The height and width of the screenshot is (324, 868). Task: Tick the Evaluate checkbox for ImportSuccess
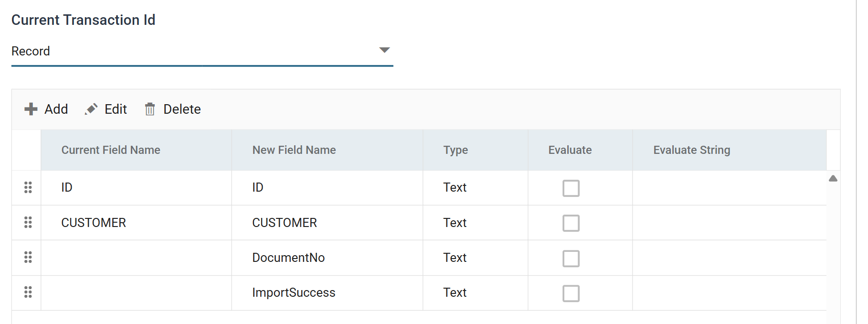571,293
